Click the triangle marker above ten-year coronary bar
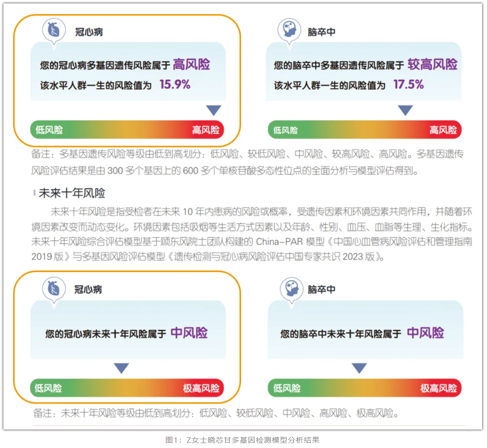 pyautogui.click(x=122, y=368)
